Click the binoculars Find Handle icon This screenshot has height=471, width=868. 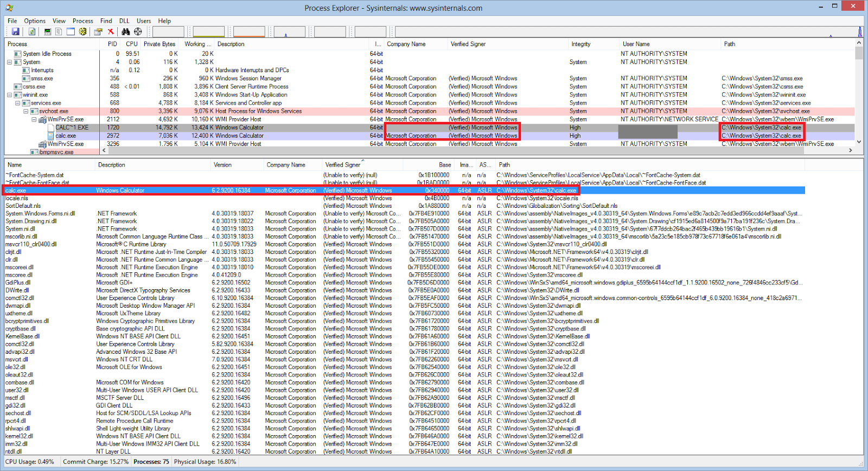(x=126, y=32)
